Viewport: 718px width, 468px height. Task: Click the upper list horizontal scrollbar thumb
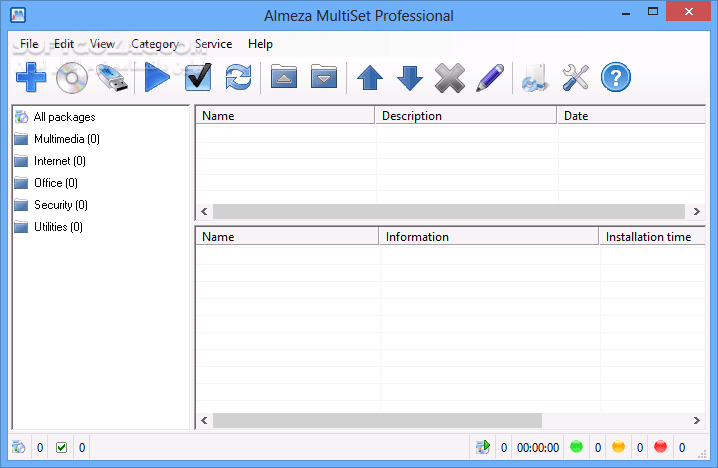tap(449, 211)
